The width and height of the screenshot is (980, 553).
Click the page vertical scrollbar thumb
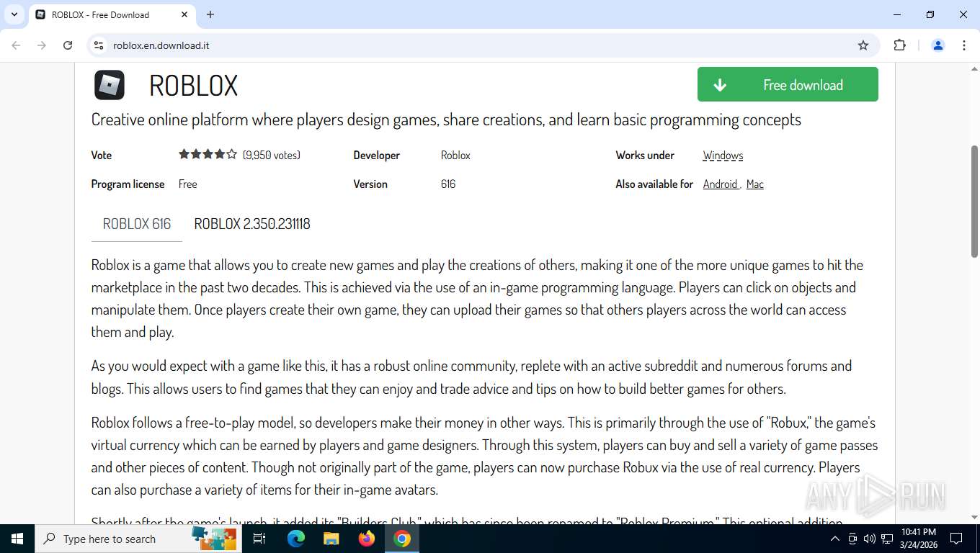point(974,202)
